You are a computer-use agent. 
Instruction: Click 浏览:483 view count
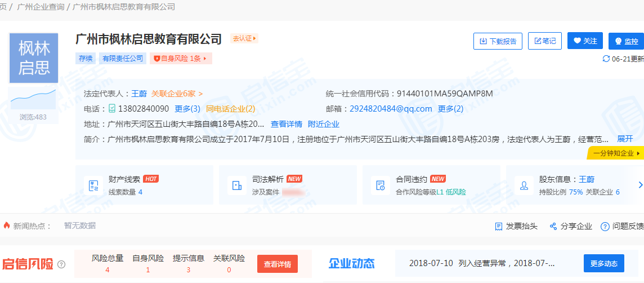tap(33, 117)
